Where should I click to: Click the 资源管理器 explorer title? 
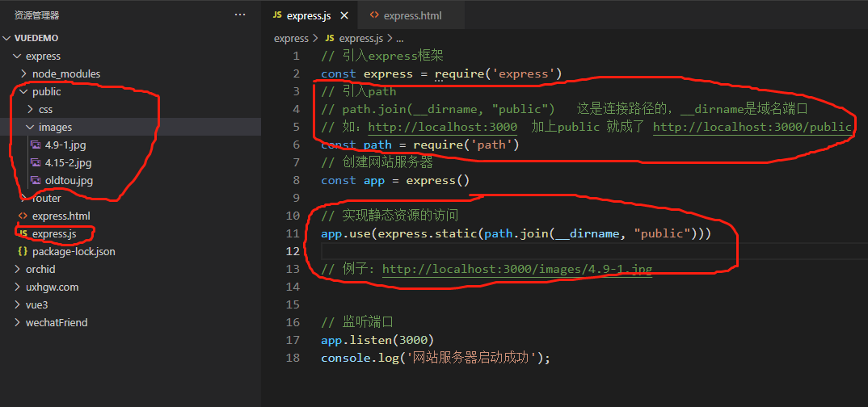click(36, 15)
